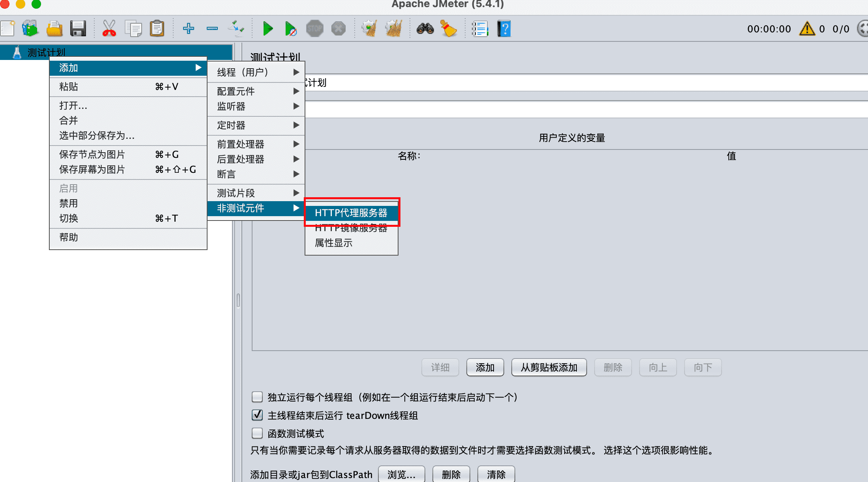Click the 值 column header
Image resolution: width=868 pixels, height=482 pixels.
(731, 156)
